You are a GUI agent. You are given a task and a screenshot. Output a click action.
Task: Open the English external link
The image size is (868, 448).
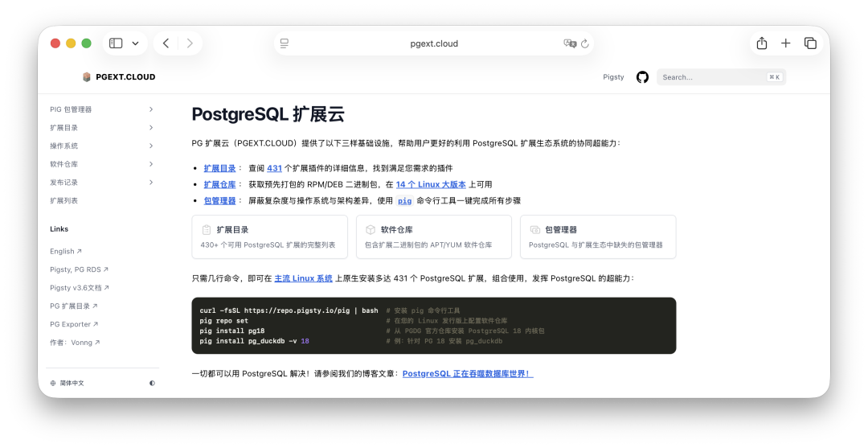coord(66,251)
